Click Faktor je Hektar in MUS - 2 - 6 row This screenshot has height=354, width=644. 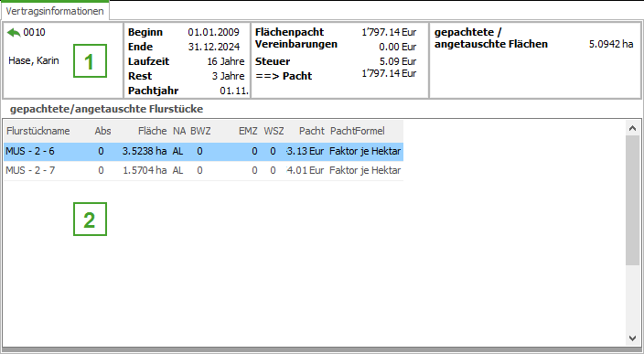pyautogui.click(x=365, y=152)
